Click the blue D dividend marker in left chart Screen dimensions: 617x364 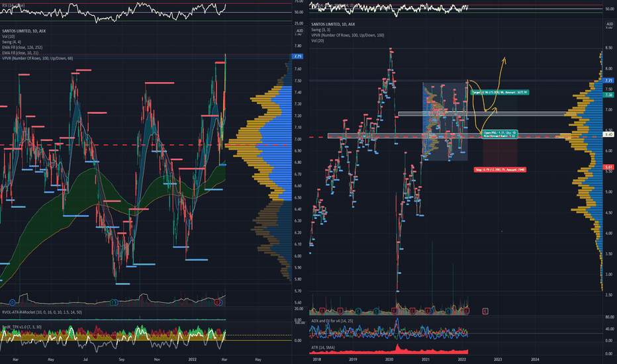coord(13,302)
